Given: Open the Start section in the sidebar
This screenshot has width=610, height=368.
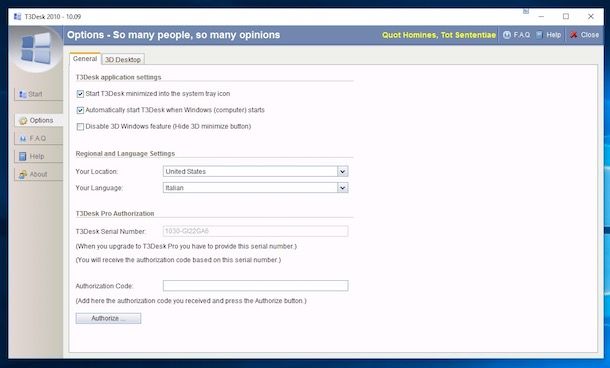Looking at the screenshot, I should [38, 94].
